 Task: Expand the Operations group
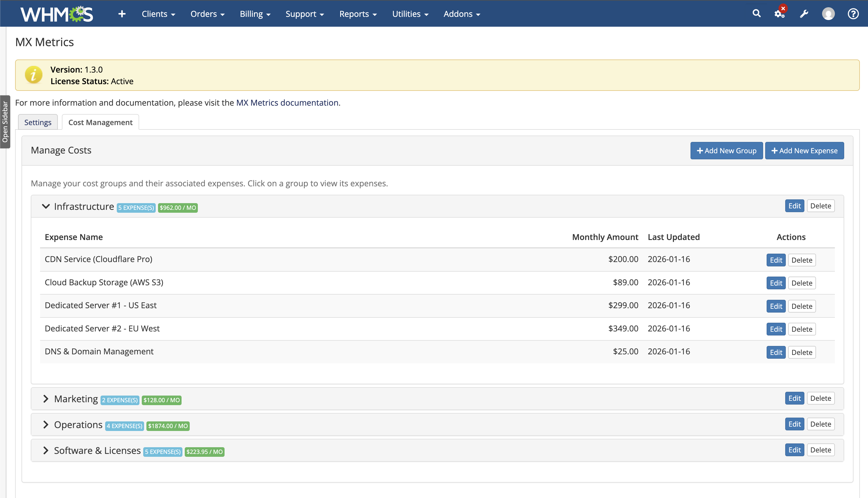(46, 425)
